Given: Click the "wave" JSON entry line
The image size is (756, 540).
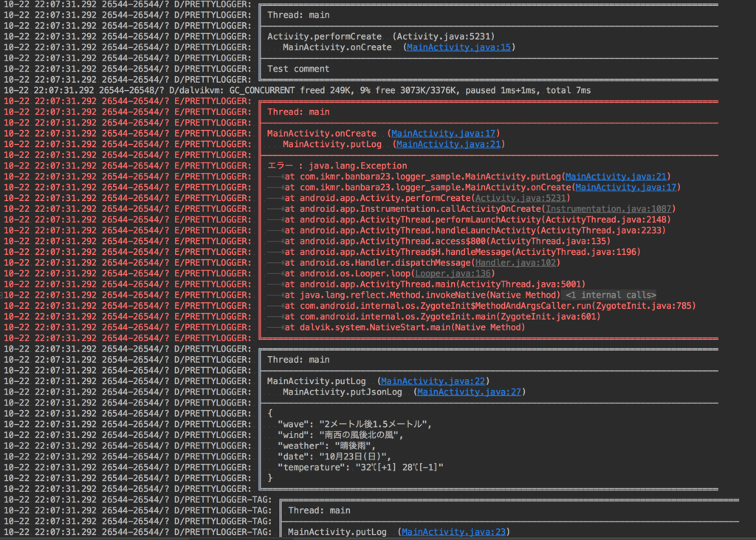Looking at the screenshot, I should (x=355, y=424).
